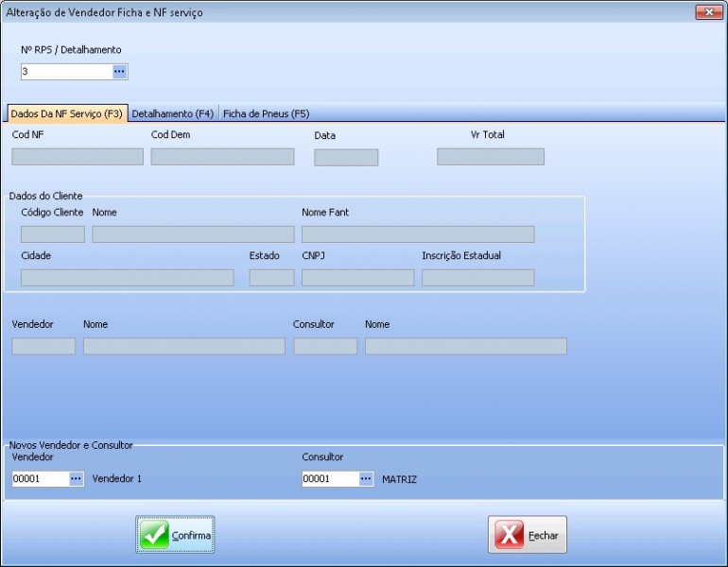Click the Cidade field
Screen dimensions: 728x567
coord(127,278)
